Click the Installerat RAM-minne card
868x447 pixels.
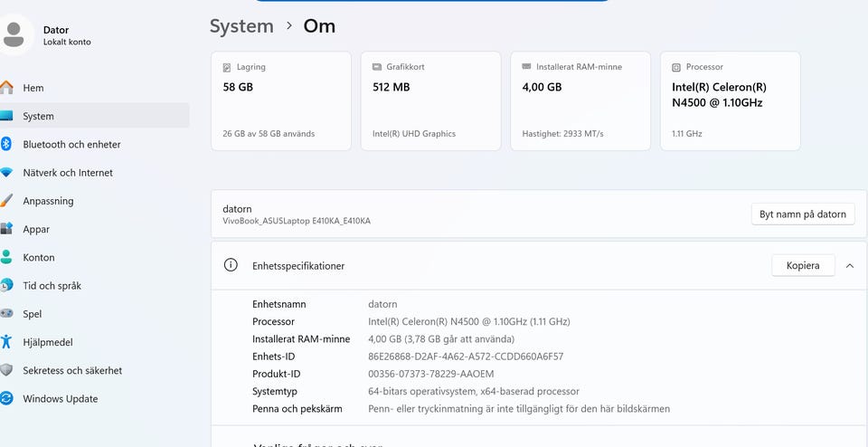(580, 100)
